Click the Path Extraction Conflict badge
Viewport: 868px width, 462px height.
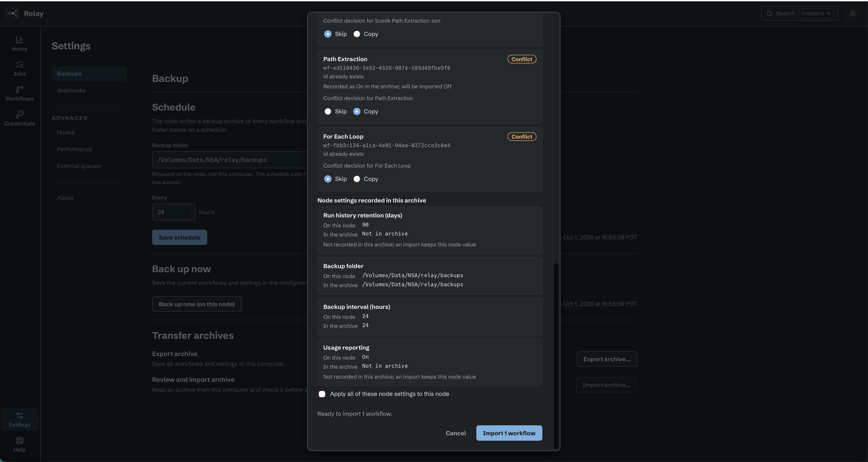(x=522, y=59)
